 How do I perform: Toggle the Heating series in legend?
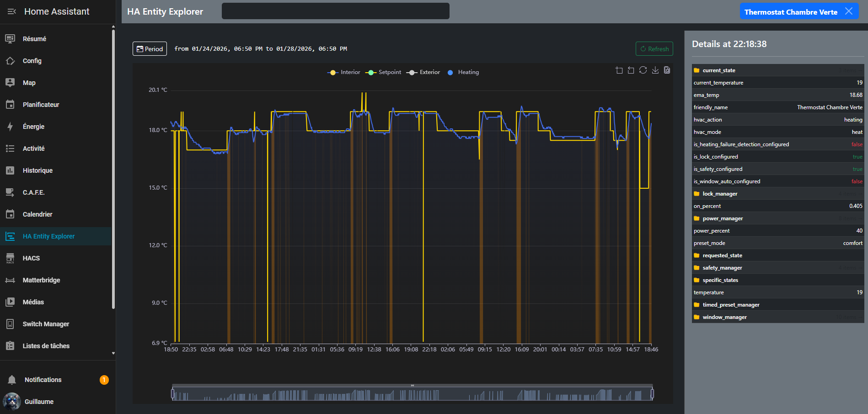click(x=463, y=72)
